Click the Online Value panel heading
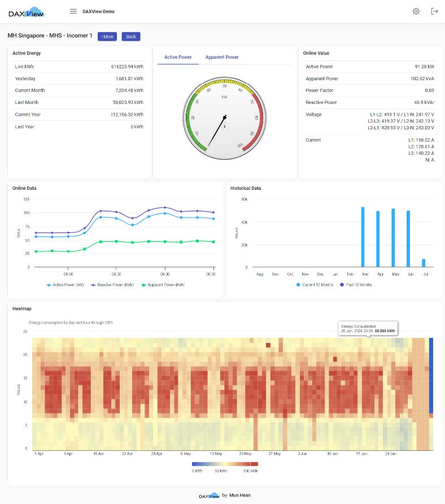445x504 pixels. [316, 53]
